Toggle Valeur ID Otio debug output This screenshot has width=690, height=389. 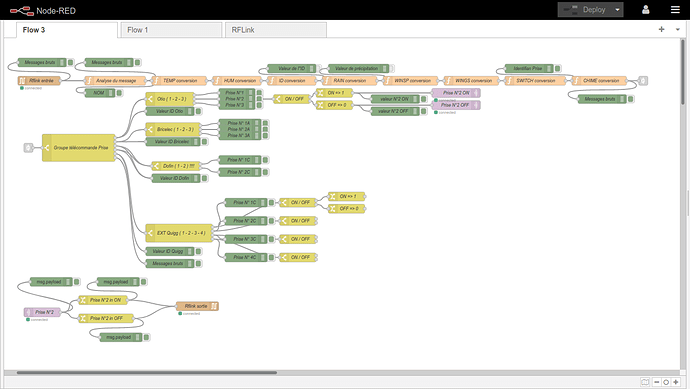pyautogui.click(x=198, y=111)
